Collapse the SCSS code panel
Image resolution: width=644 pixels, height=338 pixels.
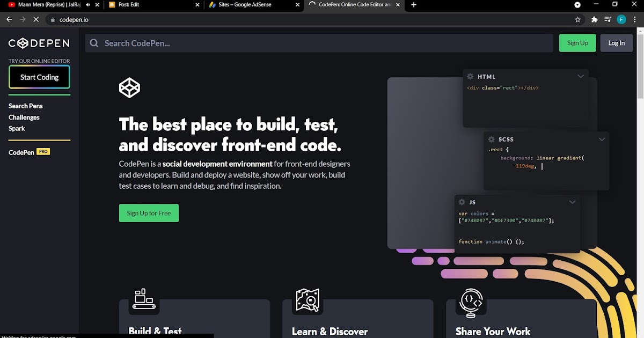[602, 139]
